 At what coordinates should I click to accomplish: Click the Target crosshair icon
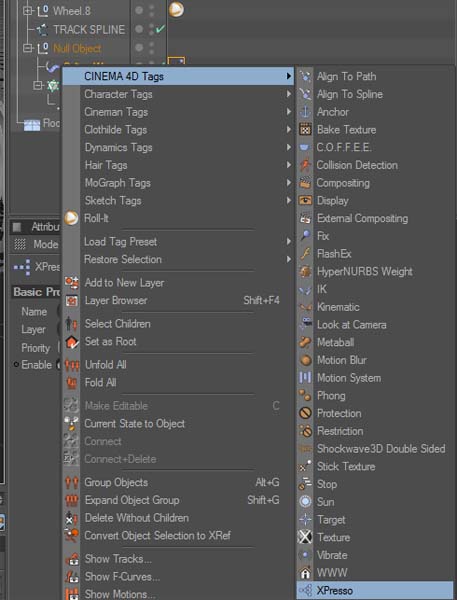(x=305, y=520)
